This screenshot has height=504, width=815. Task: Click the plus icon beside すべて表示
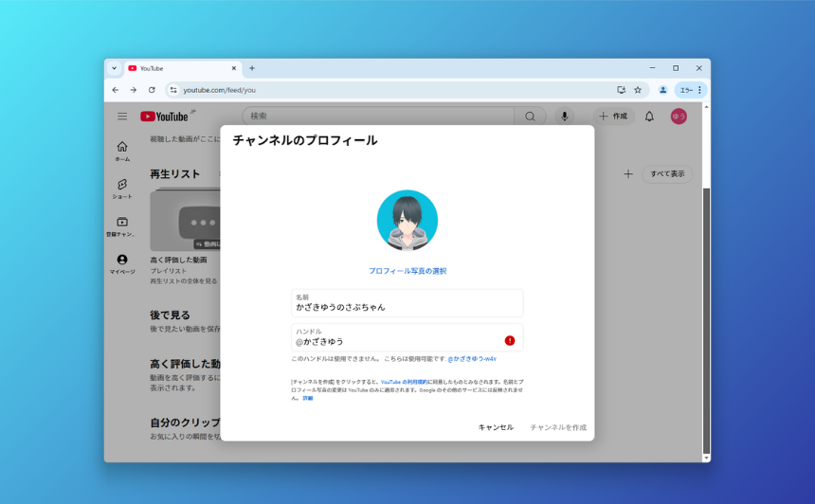coord(628,174)
